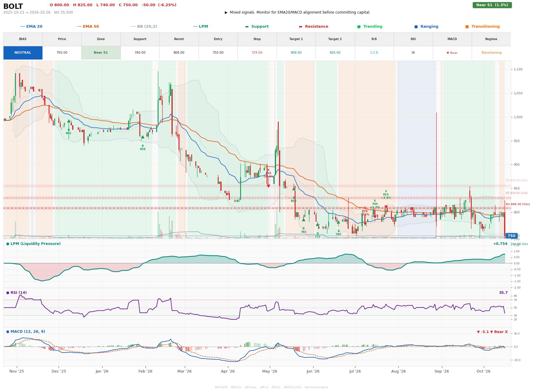Screen dimensions: 533x392
Task: Click the Near S1 zone cell
Action: click(101, 53)
